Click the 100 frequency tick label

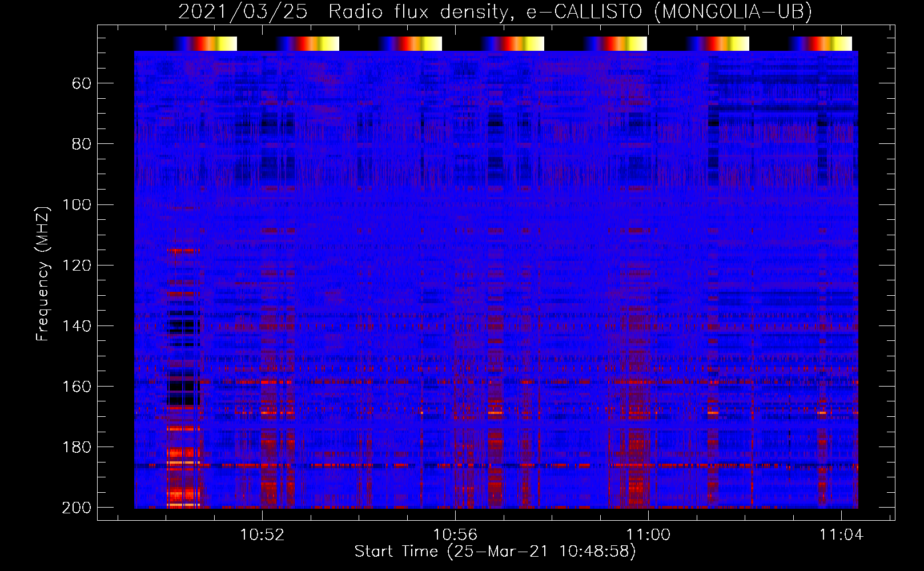(x=77, y=205)
